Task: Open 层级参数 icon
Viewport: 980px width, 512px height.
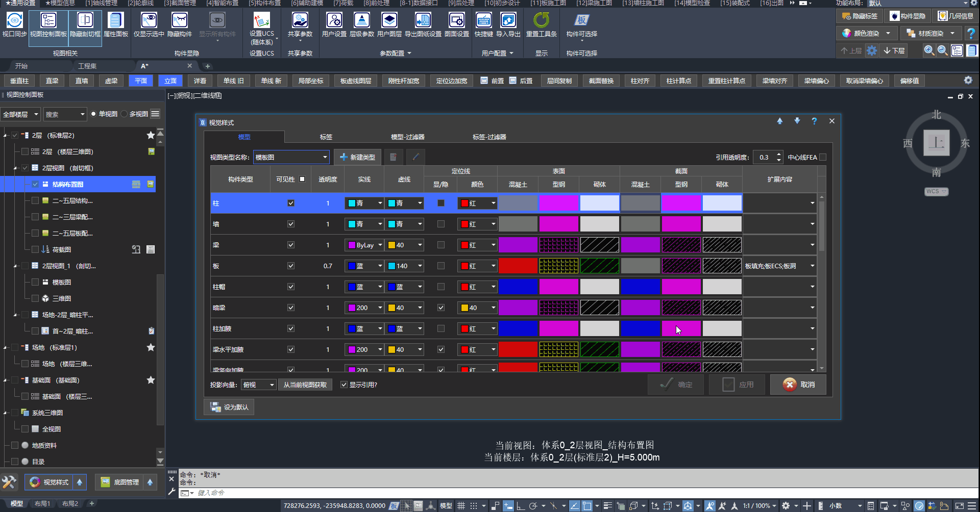Action: pyautogui.click(x=362, y=24)
